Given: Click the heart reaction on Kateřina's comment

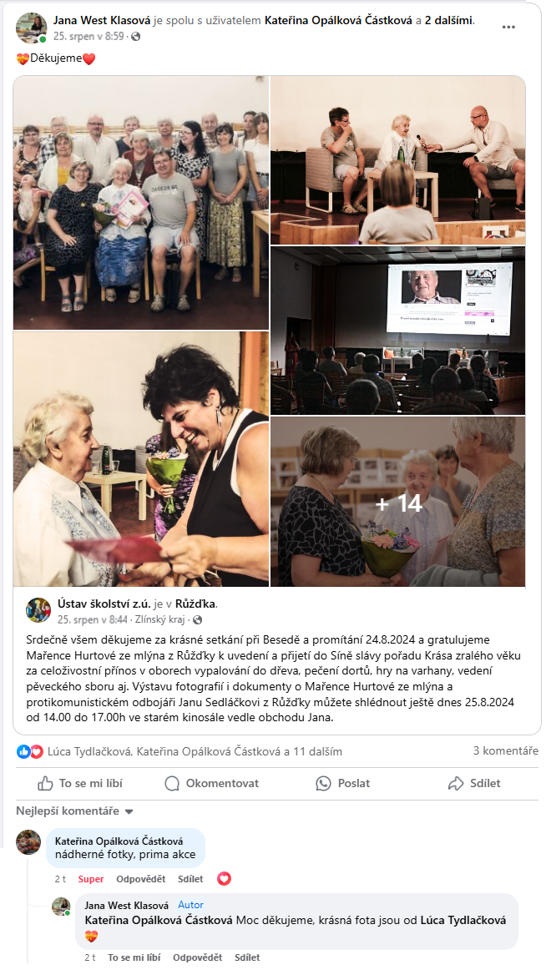Looking at the screenshot, I should (x=224, y=879).
